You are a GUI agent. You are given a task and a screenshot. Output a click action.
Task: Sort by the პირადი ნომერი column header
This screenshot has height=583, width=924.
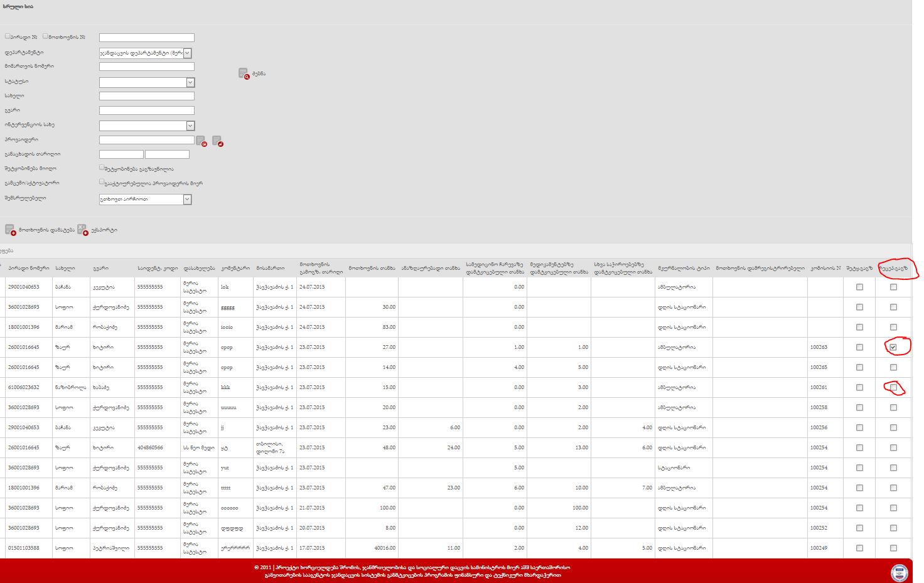tap(28, 268)
